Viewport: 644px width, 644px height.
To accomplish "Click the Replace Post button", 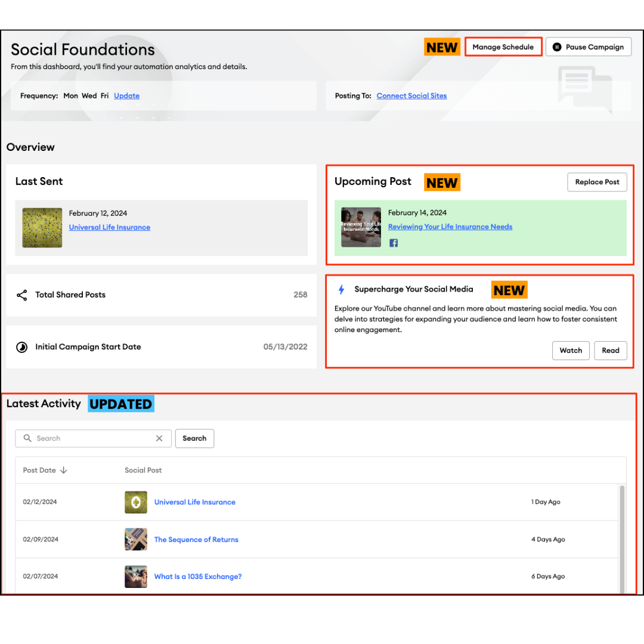I will coord(597,182).
